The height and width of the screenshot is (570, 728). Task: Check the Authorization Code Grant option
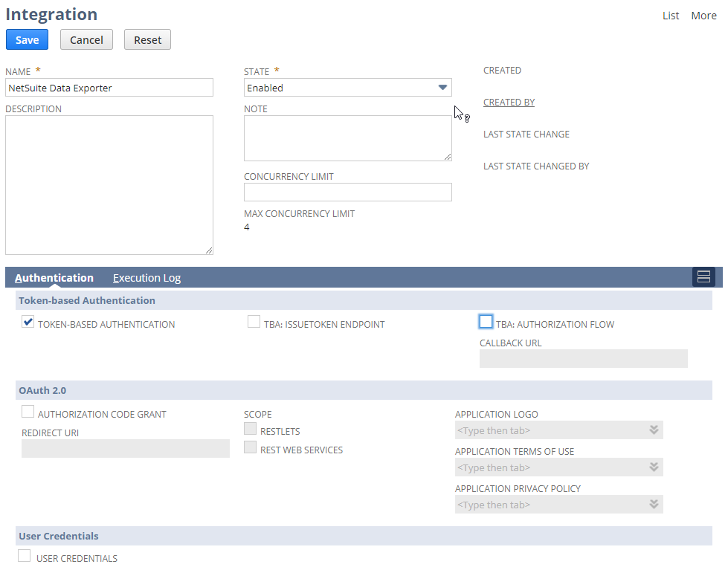[x=28, y=411]
